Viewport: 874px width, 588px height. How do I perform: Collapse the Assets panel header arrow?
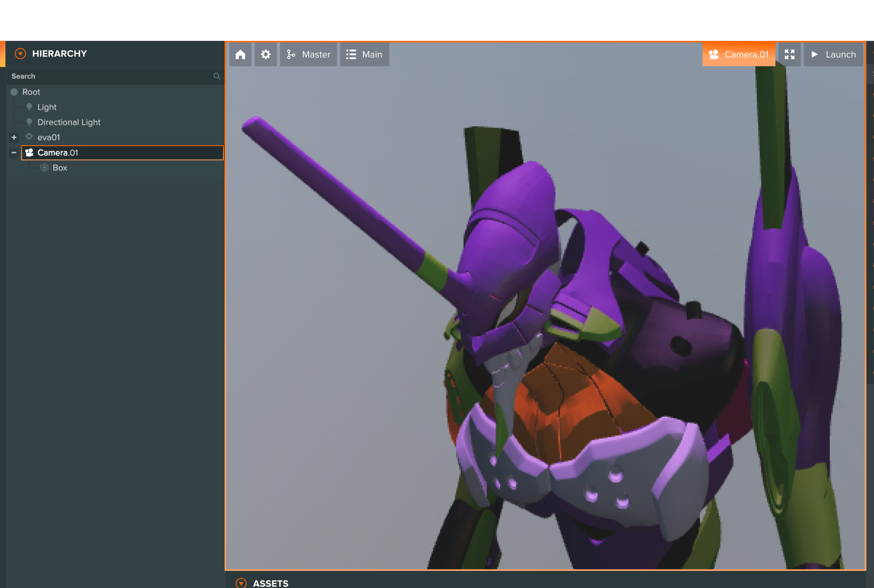241,583
